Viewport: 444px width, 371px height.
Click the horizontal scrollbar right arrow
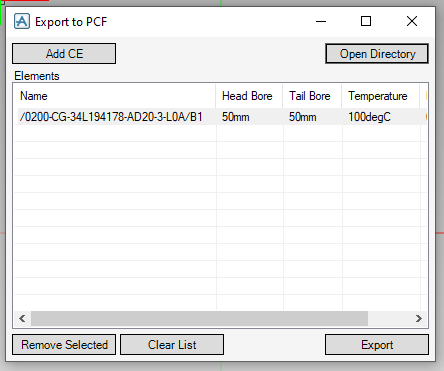coord(419,319)
